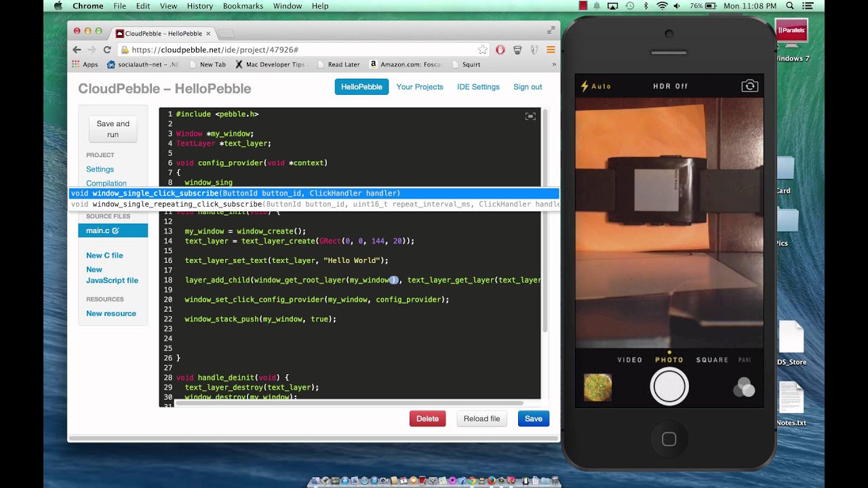Click the address bar URL field
868x488 pixels.
pos(303,49)
